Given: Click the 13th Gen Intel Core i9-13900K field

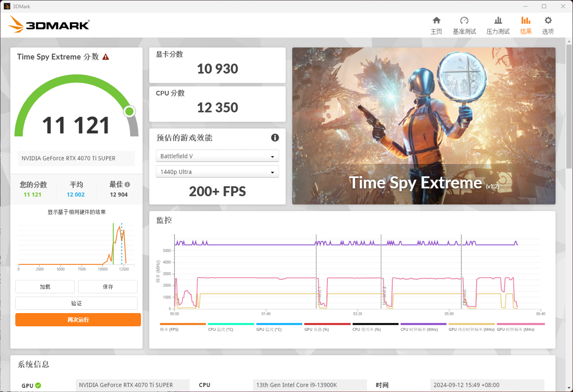Looking at the screenshot, I should coord(310,385).
